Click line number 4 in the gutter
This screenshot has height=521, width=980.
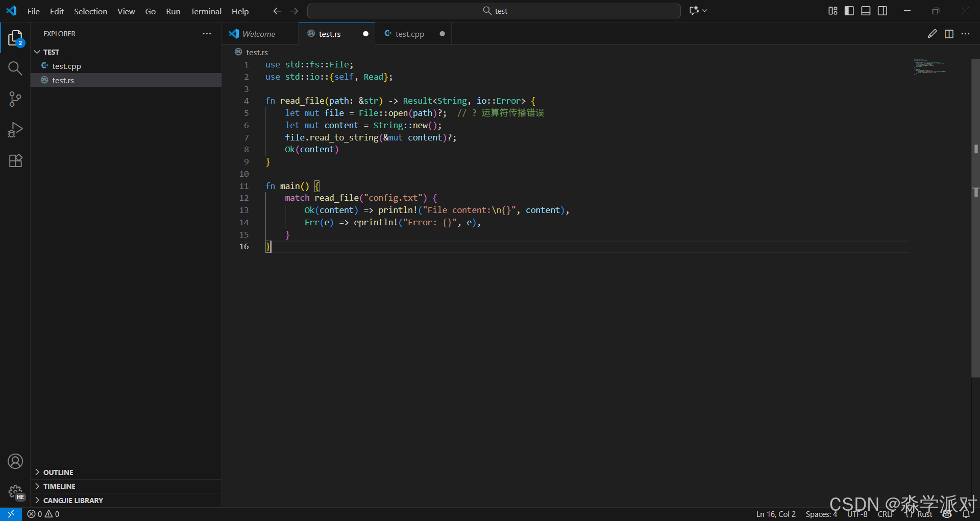coord(246,101)
